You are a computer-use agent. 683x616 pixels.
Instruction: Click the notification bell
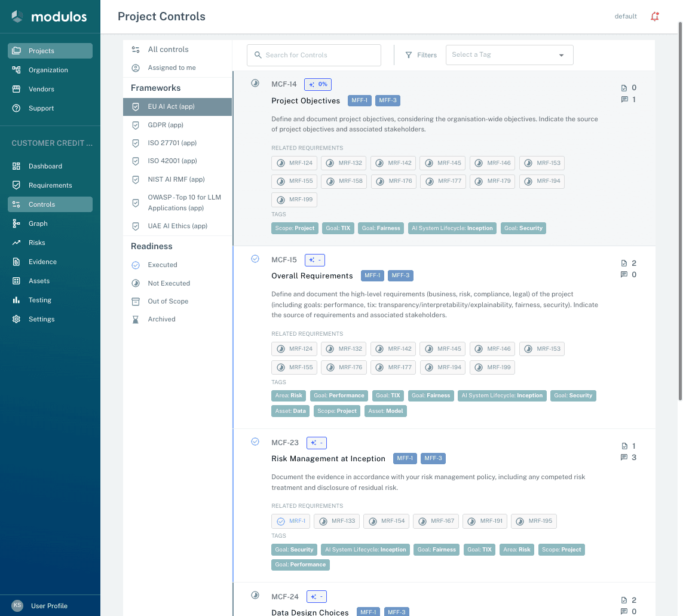click(655, 16)
